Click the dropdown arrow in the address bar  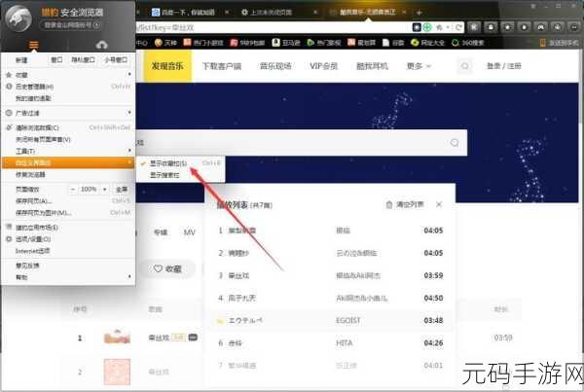[x=448, y=27]
